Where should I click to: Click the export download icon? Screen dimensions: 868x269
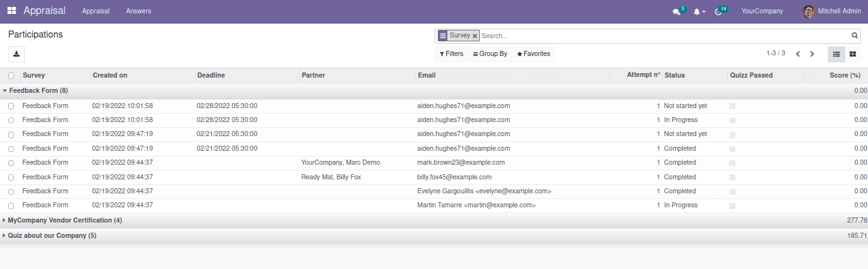coord(17,54)
